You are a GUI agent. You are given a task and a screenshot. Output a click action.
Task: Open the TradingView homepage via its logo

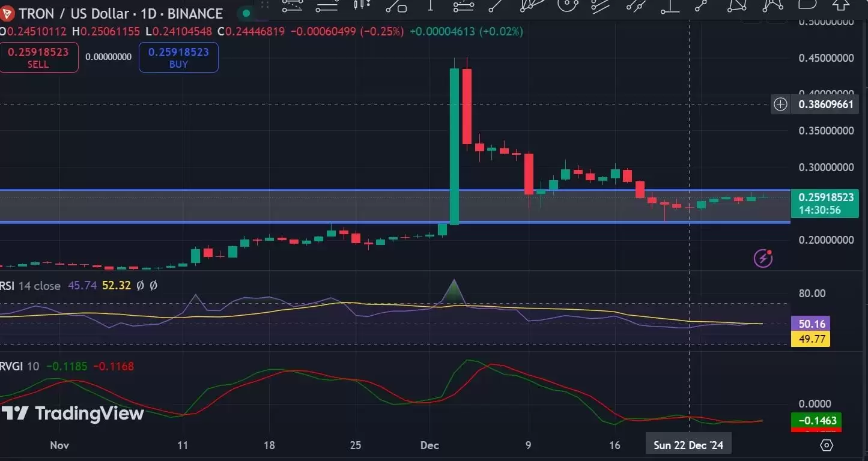click(72, 414)
